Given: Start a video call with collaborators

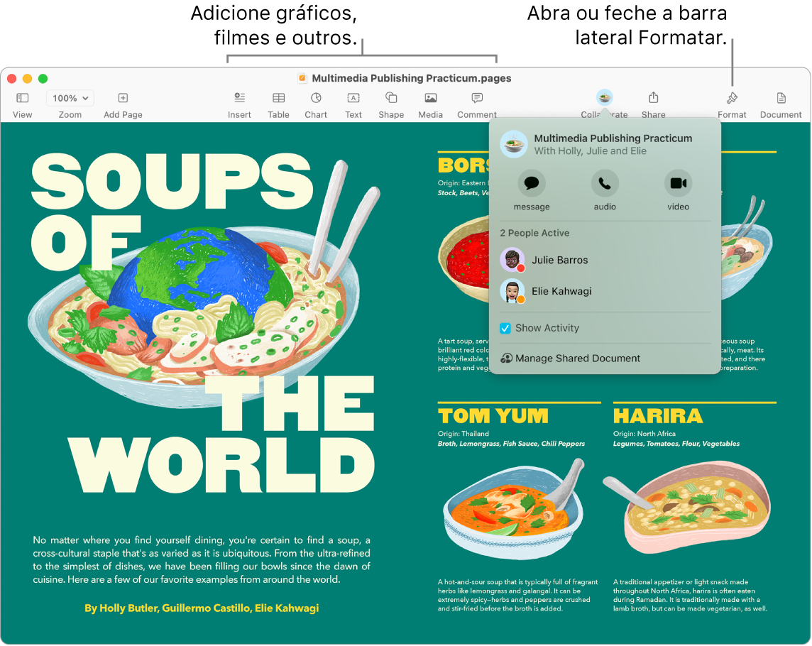Looking at the screenshot, I should (x=678, y=183).
